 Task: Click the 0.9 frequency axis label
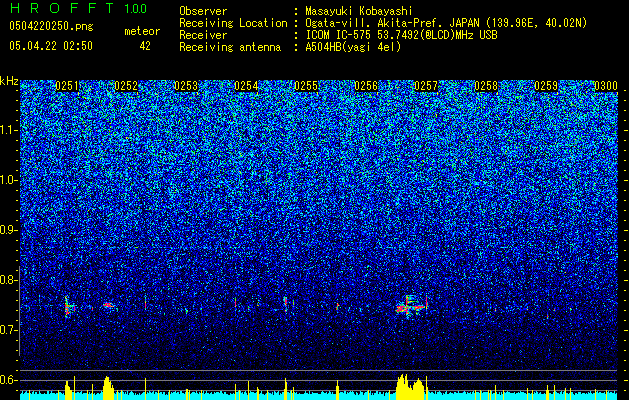point(8,230)
